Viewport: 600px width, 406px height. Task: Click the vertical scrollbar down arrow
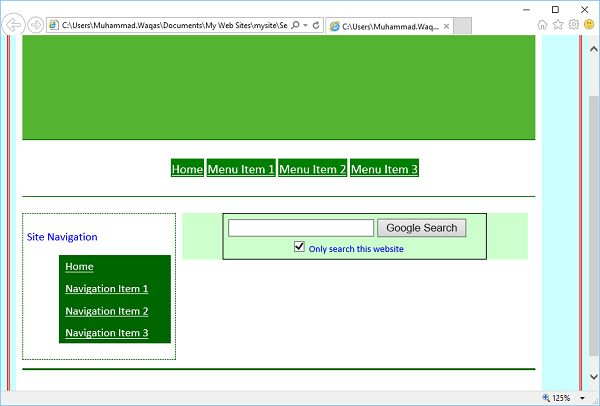click(x=594, y=377)
